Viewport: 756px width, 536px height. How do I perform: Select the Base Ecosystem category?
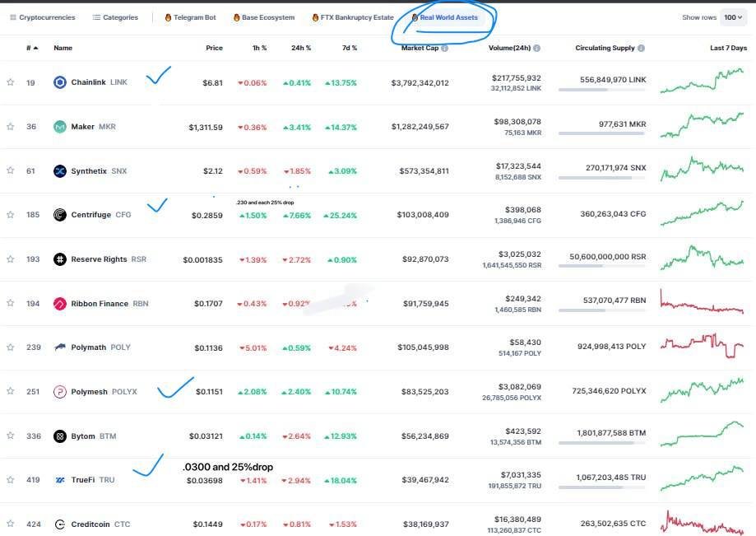pos(264,17)
